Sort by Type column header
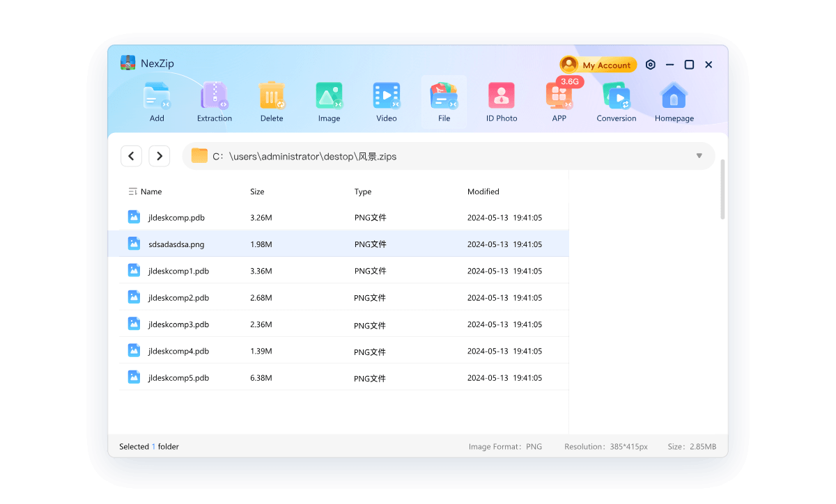This screenshot has height=504, width=836. tap(363, 191)
